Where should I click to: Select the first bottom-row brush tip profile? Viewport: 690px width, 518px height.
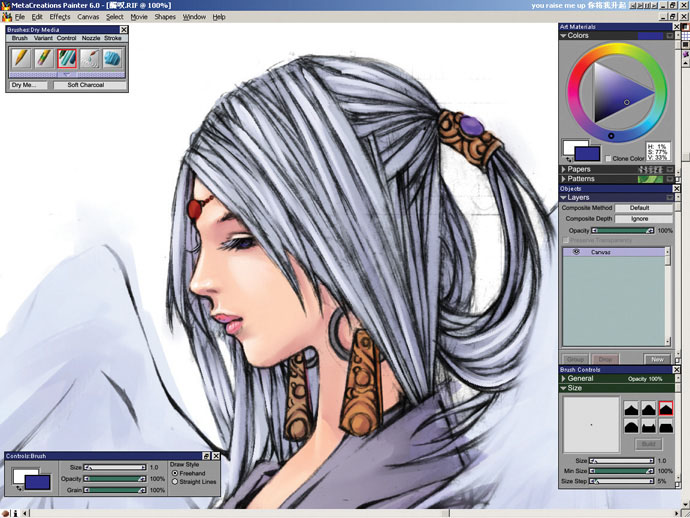tap(631, 426)
